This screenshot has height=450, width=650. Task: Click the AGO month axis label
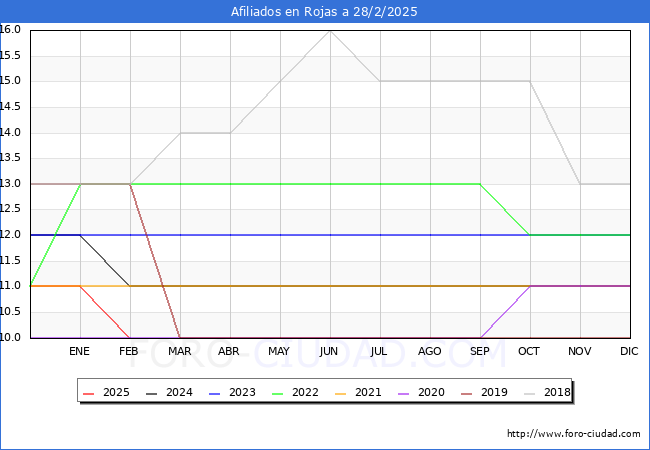point(429,351)
